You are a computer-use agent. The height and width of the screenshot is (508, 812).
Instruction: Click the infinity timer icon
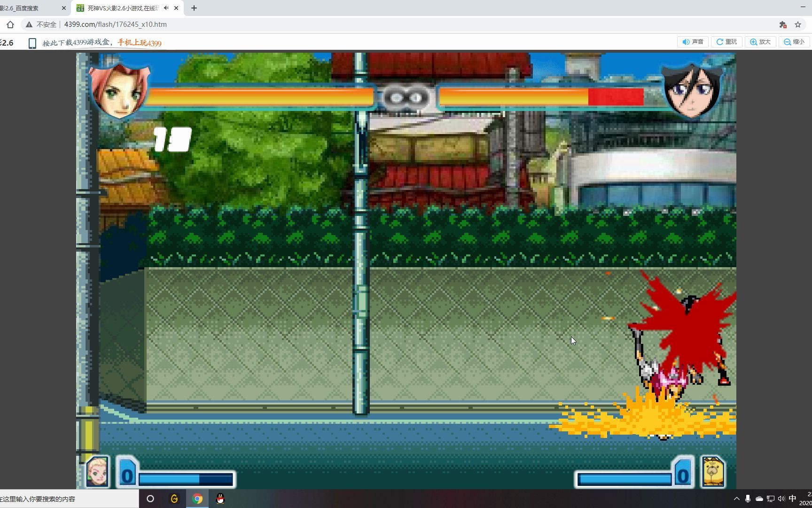click(406, 98)
